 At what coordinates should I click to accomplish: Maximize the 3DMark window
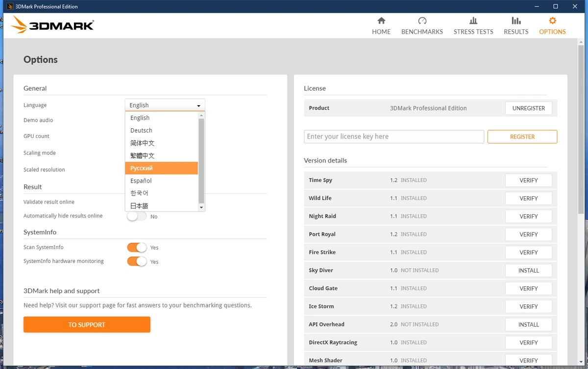click(556, 6)
